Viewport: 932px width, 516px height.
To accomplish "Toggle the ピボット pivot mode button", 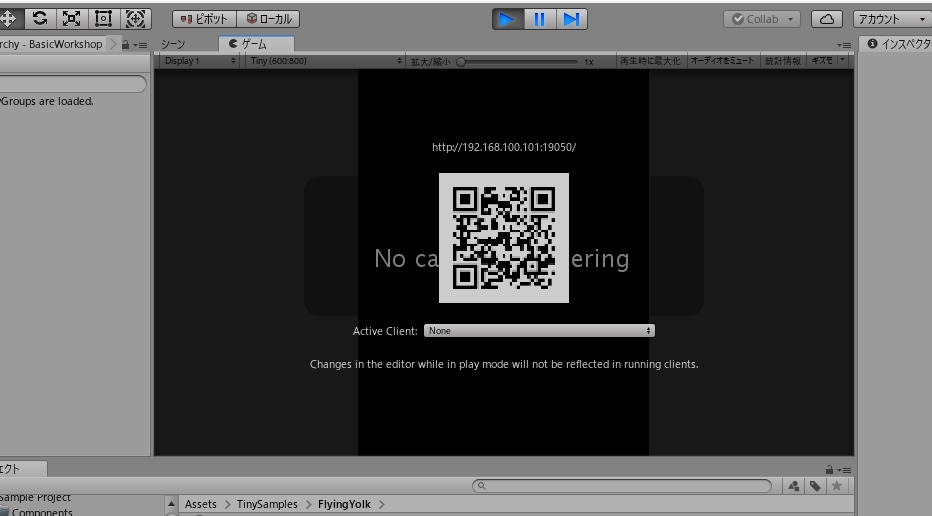I will point(204,19).
